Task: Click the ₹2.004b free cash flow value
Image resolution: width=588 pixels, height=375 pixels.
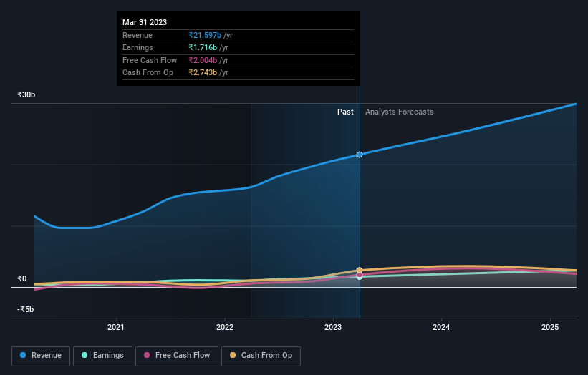Action: tap(203, 60)
